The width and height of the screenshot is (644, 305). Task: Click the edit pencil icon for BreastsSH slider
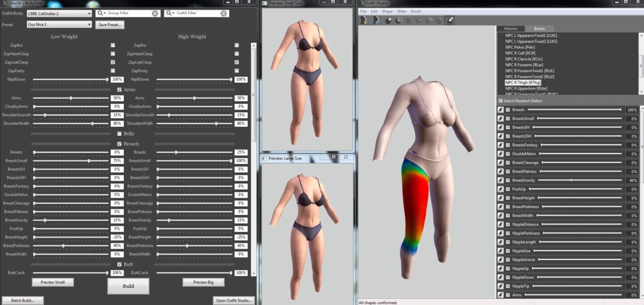click(501, 127)
